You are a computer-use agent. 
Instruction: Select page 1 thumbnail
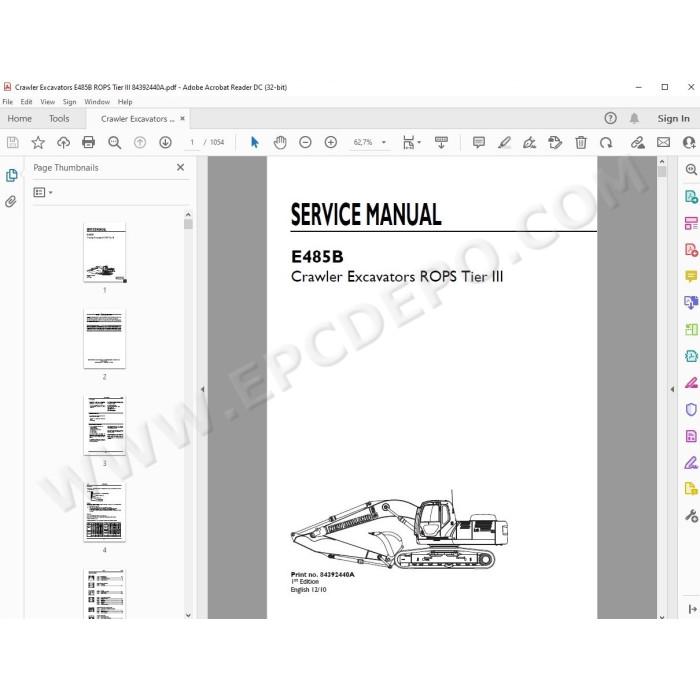pos(104,253)
